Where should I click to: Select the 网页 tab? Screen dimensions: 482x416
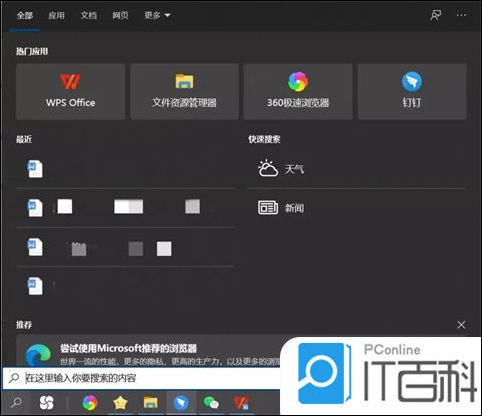[120, 15]
